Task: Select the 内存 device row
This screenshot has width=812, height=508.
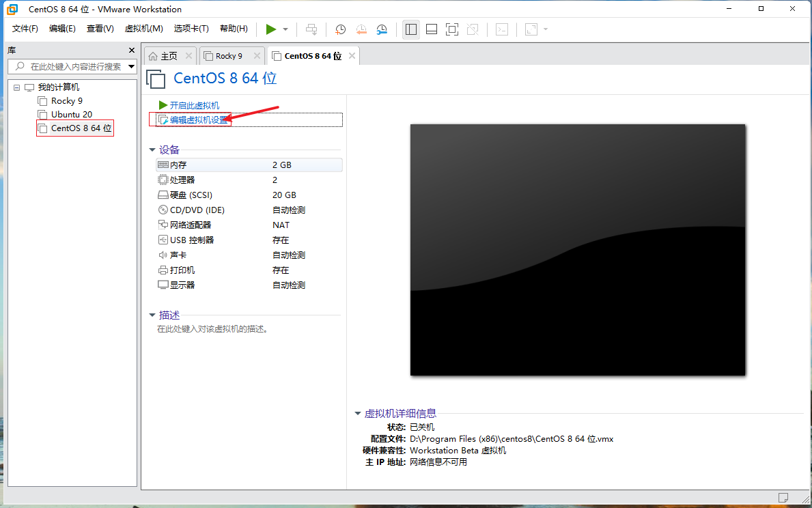Action: pyautogui.click(x=249, y=165)
